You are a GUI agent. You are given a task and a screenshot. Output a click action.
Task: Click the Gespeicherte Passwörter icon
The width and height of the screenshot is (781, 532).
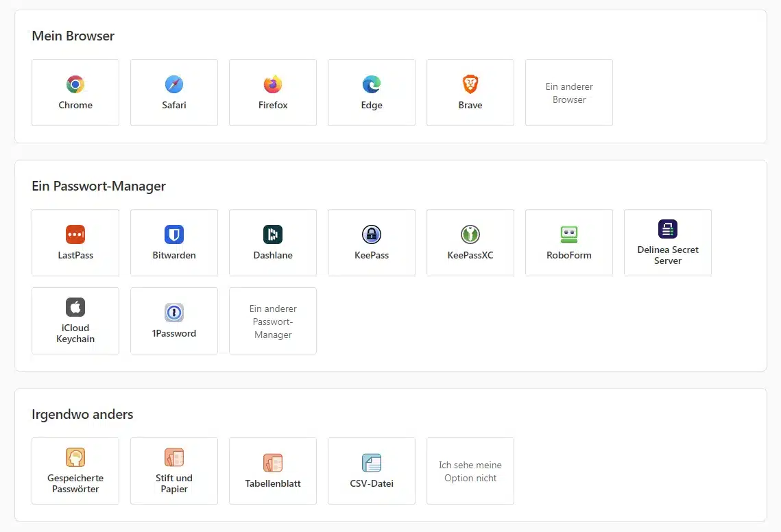click(75, 457)
